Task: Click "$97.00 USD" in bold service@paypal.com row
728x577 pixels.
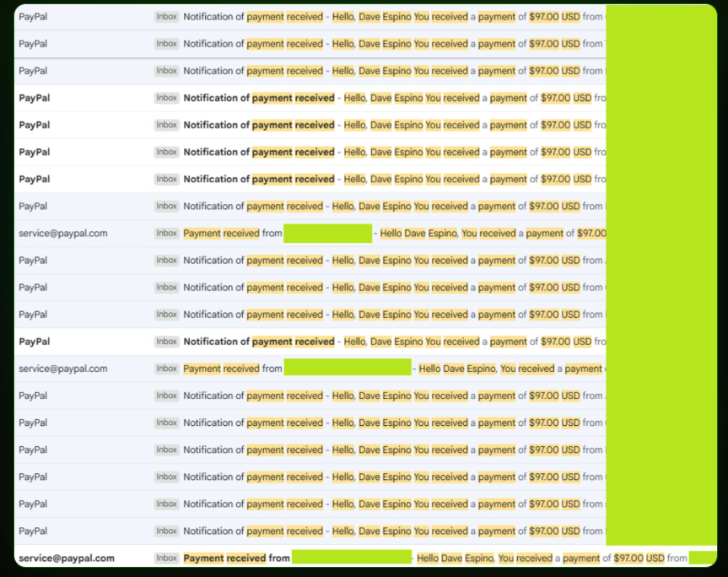Action: pyautogui.click(x=639, y=558)
